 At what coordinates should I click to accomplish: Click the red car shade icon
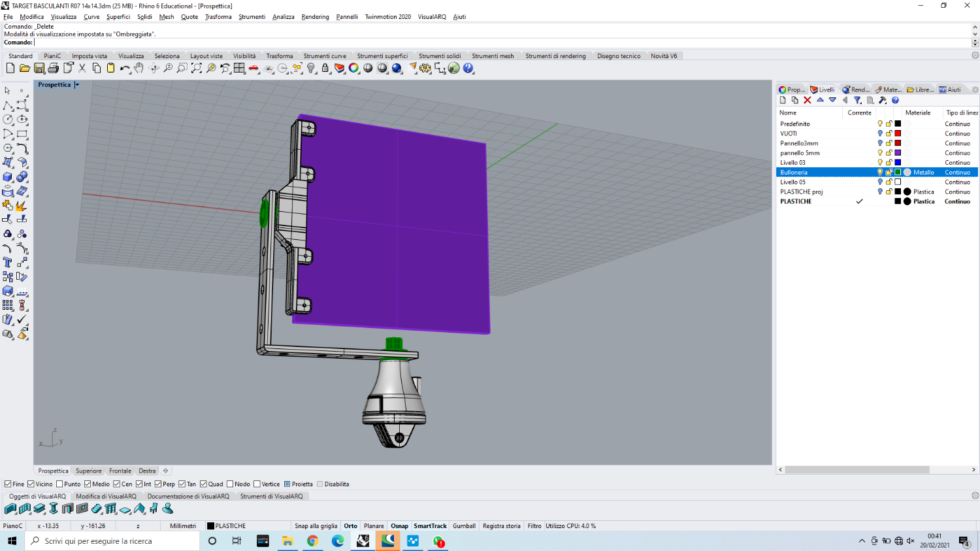coord(253,68)
